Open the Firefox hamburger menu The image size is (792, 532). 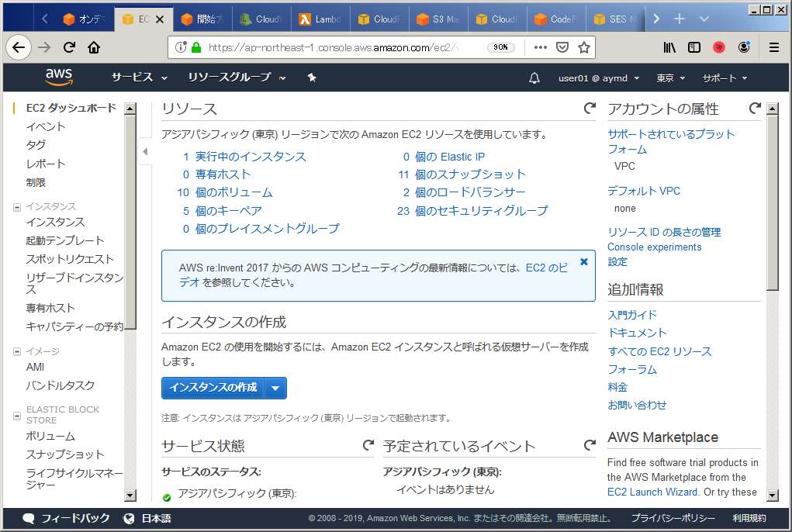click(774, 47)
